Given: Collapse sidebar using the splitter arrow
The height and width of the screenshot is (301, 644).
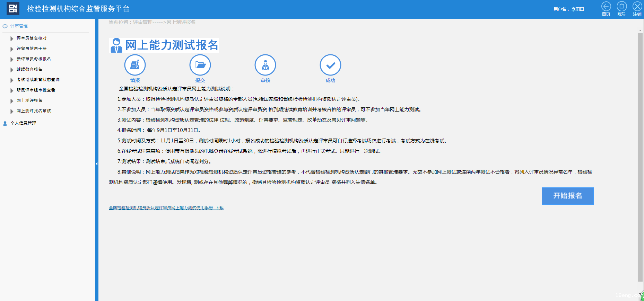Looking at the screenshot, I should tap(97, 163).
